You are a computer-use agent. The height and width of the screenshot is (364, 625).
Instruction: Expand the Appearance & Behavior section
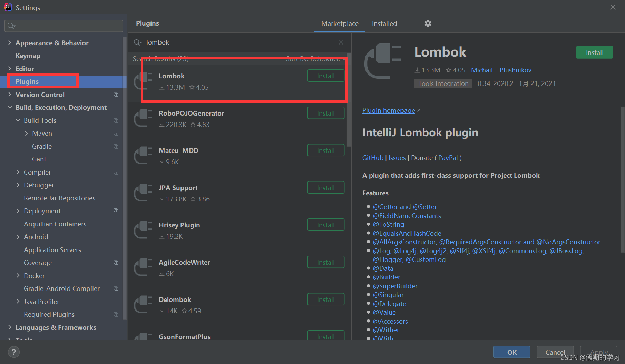[x=10, y=42]
